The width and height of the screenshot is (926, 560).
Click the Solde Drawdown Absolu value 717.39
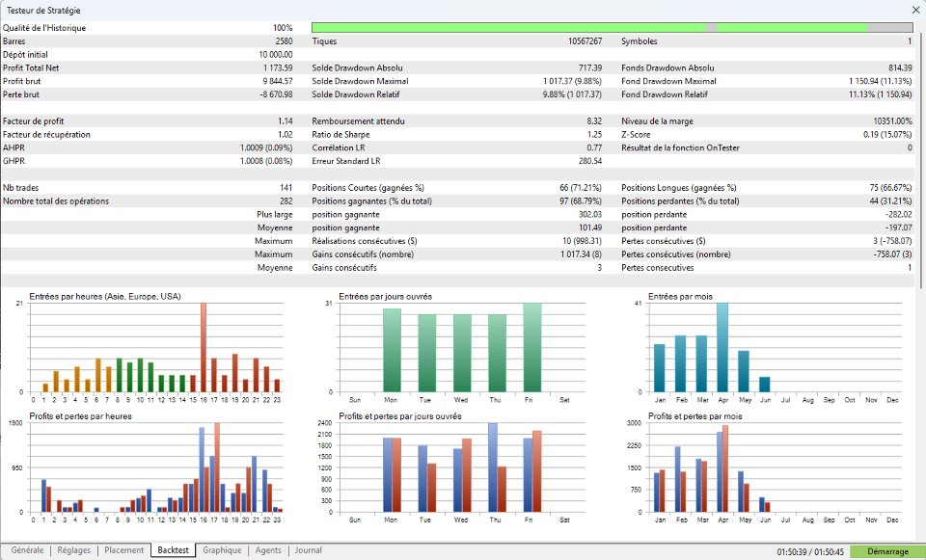pyautogui.click(x=590, y=67)
